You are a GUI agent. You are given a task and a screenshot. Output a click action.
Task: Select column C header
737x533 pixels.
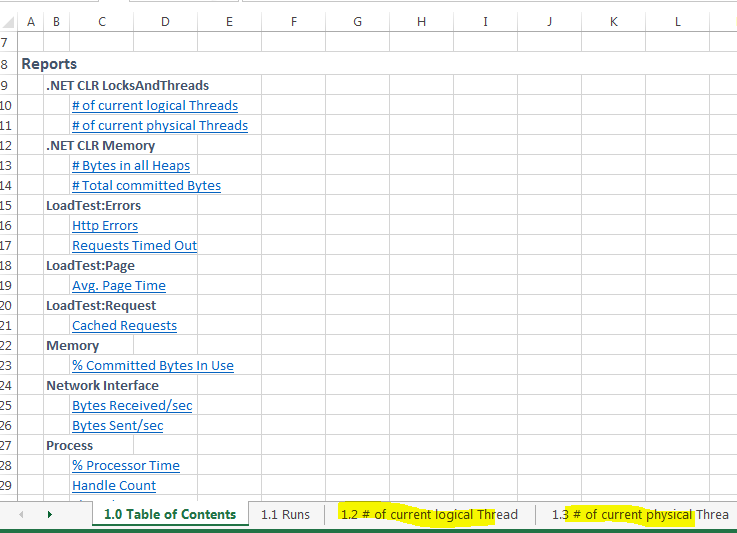(102, 22)
